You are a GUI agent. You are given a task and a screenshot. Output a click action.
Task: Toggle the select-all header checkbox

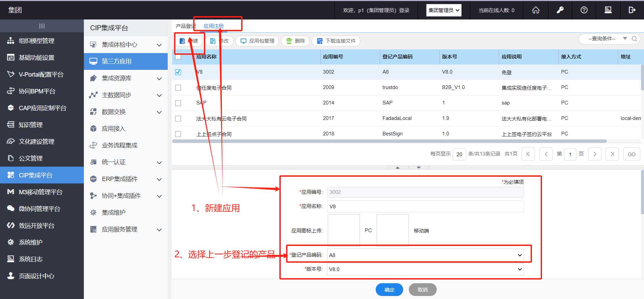pyautogui.click(x=178, y=57)
